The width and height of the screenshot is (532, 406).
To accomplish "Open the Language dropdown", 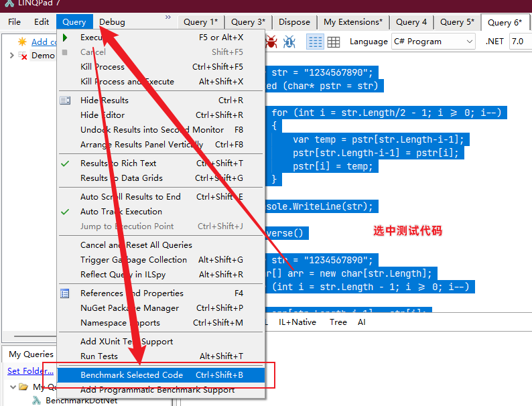I will point(434,42).
